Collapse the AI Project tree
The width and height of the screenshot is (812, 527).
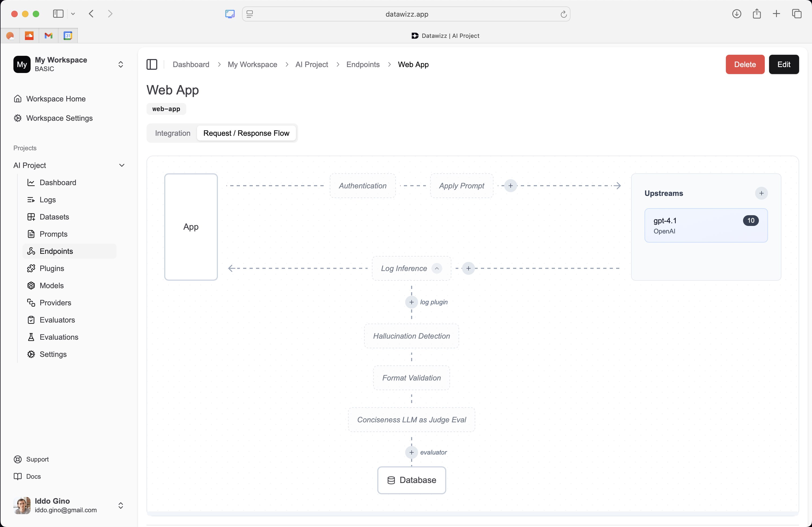[x=122, y=166]
